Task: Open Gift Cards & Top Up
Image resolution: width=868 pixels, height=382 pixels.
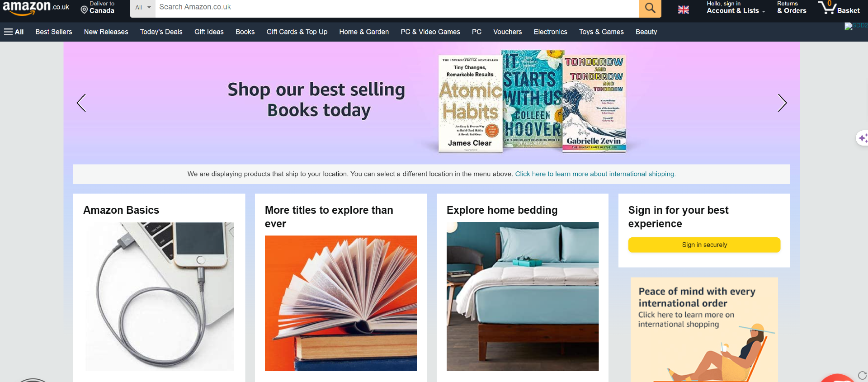Action: (x=297, y=32)
